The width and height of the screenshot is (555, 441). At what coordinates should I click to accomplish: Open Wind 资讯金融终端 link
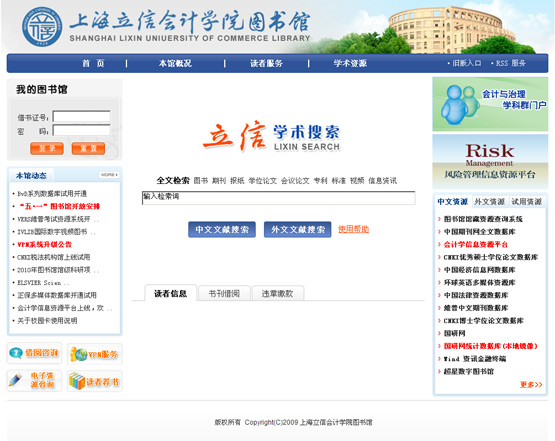(x=475, y=359)
